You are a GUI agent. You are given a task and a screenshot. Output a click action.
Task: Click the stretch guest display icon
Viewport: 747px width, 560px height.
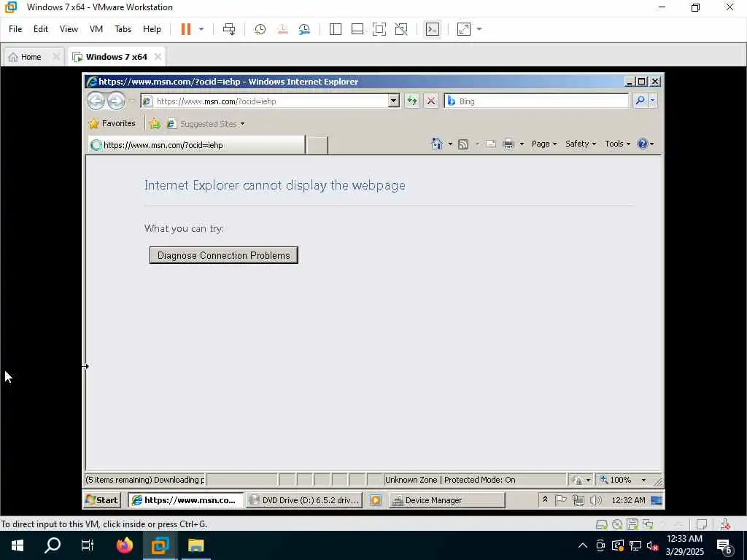click(464, 29)
